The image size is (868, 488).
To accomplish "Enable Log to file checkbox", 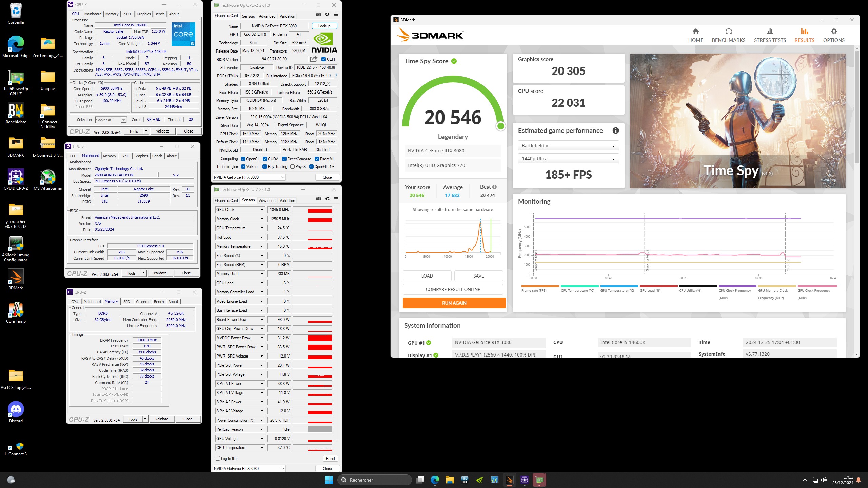I will (218, 458).
